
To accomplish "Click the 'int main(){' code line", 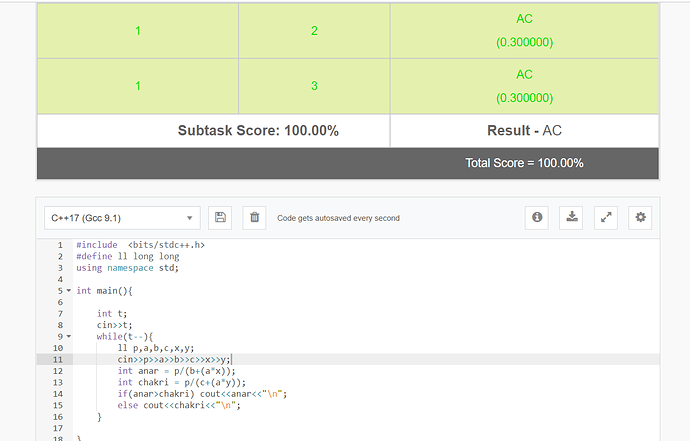I will click(x=104, y=290).
